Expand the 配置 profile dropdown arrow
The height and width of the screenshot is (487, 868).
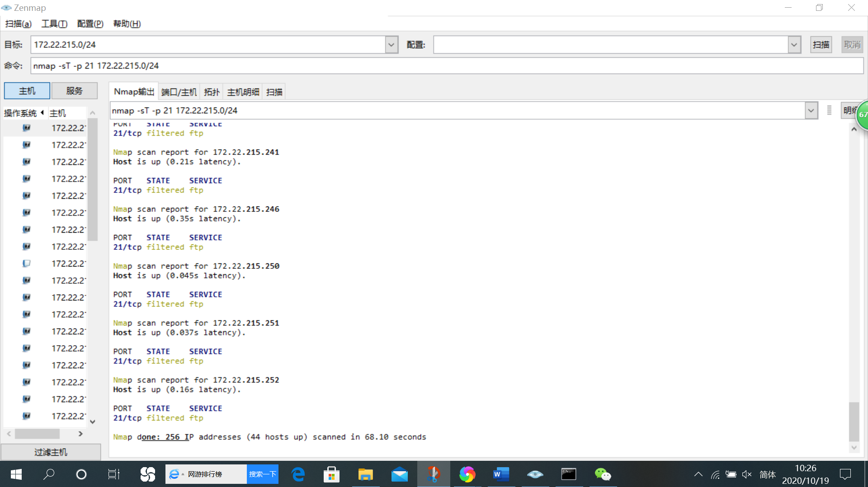click(794, 45)
